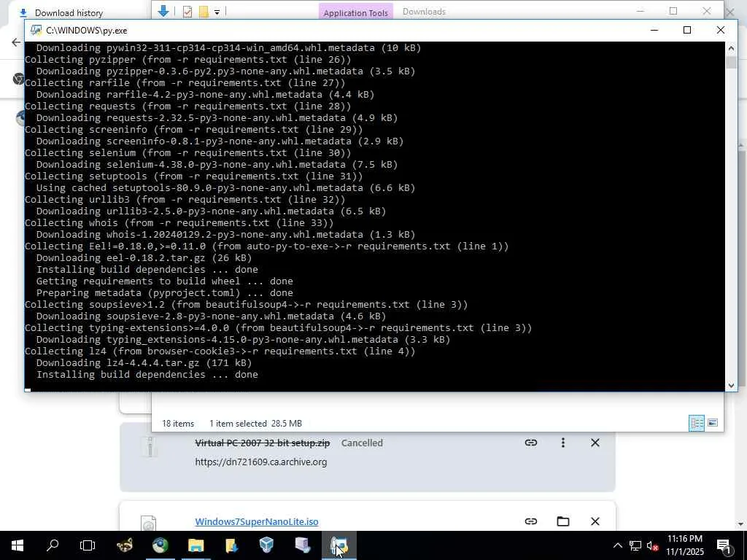This screenshot has height=560, width=747.
Task: Open the Customize Quick Access Toolbar dropdown
Action: 217,12
